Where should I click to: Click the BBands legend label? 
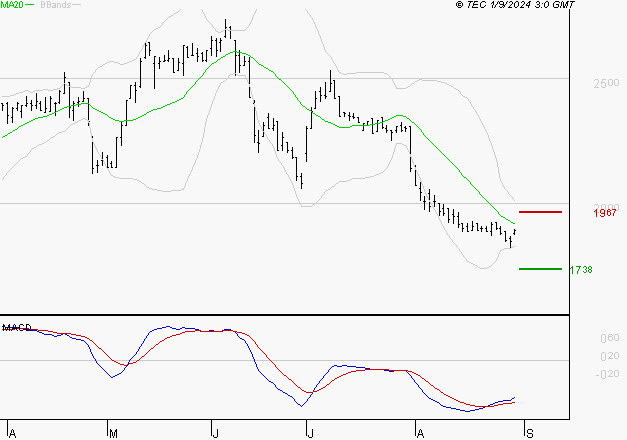(x=56, y=5)
